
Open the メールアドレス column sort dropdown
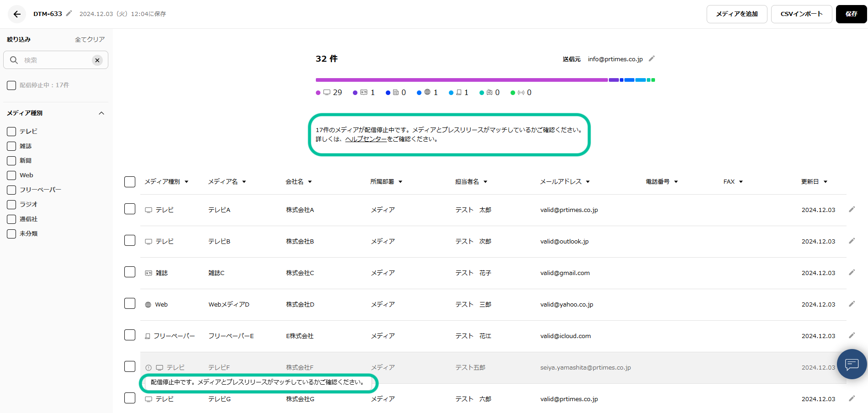(588, 182)
